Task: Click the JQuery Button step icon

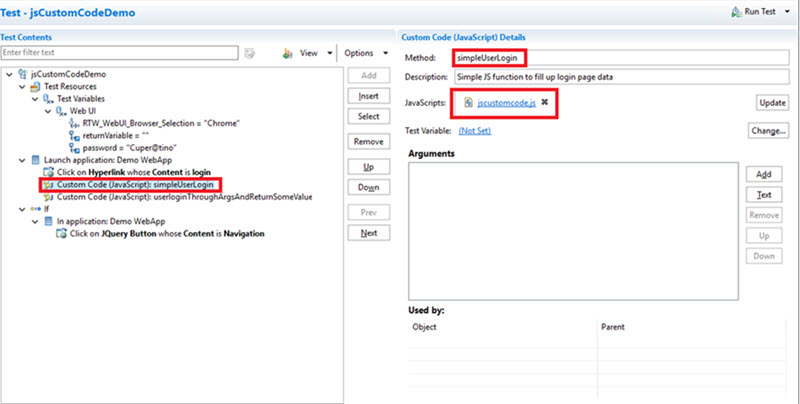Action: [x=61, y=234]
